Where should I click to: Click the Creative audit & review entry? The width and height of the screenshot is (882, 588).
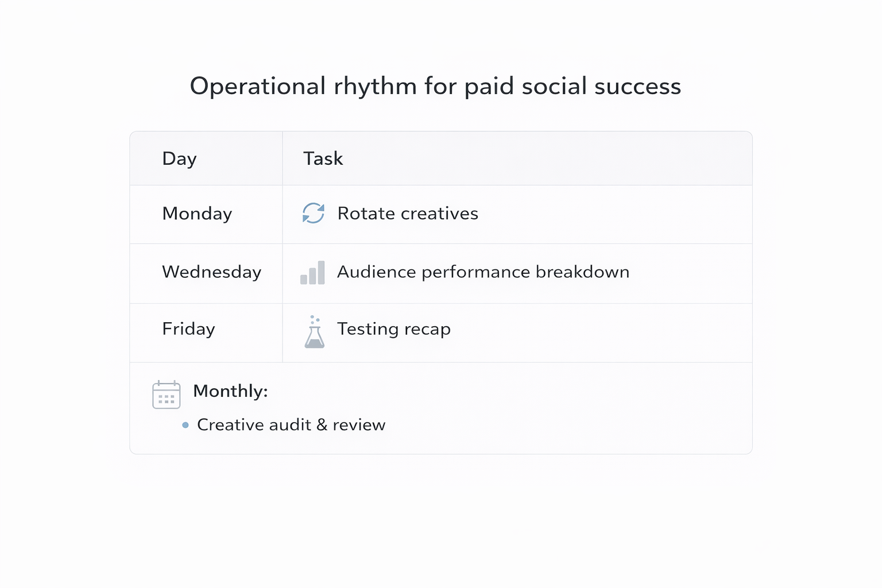coord(291,425)
